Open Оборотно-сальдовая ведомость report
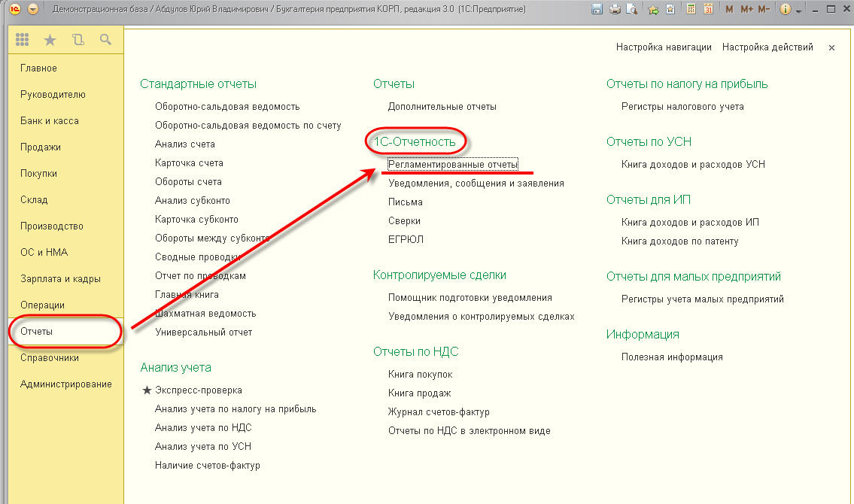This screenshot has width=854, height=504. coord(227,107)
